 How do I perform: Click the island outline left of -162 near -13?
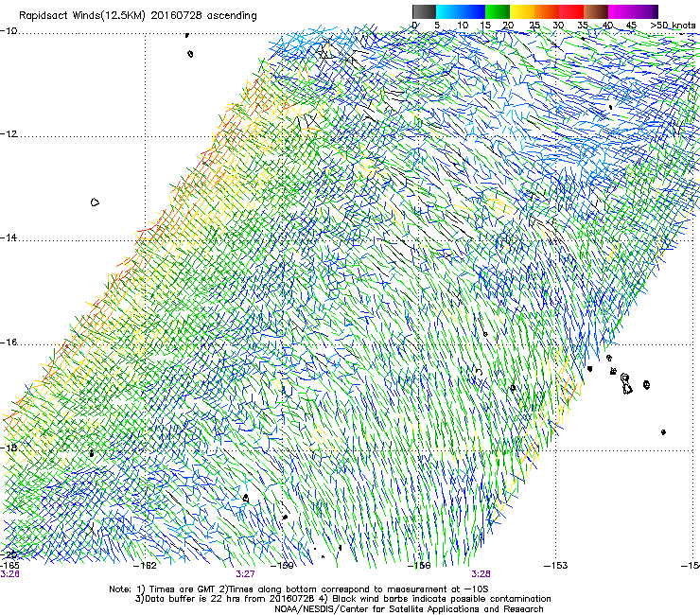tap(95, 202)
